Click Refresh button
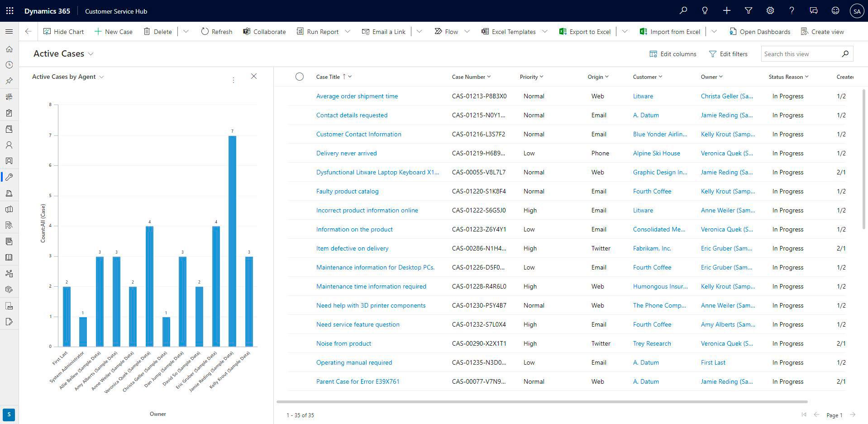The width and height of the screenshot is (868, 424). pos(216,31)
